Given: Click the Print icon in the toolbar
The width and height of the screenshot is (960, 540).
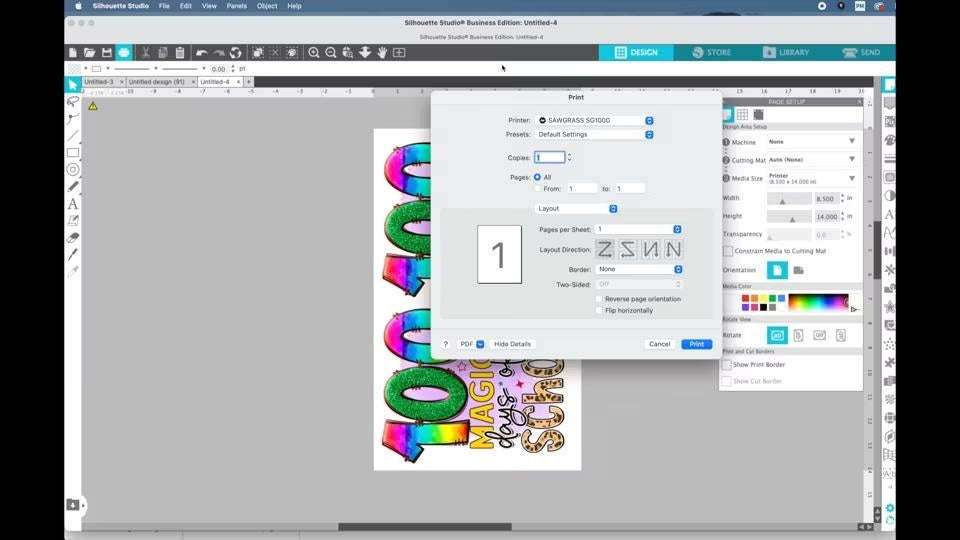Looking at the screenshot, I should pos(123,52).
